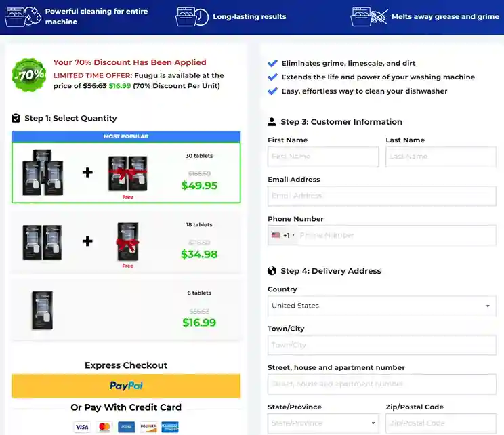This screenshot has height=435, width=504.
Task: Select the 18 tablets package option
Action: click(126, 243)
